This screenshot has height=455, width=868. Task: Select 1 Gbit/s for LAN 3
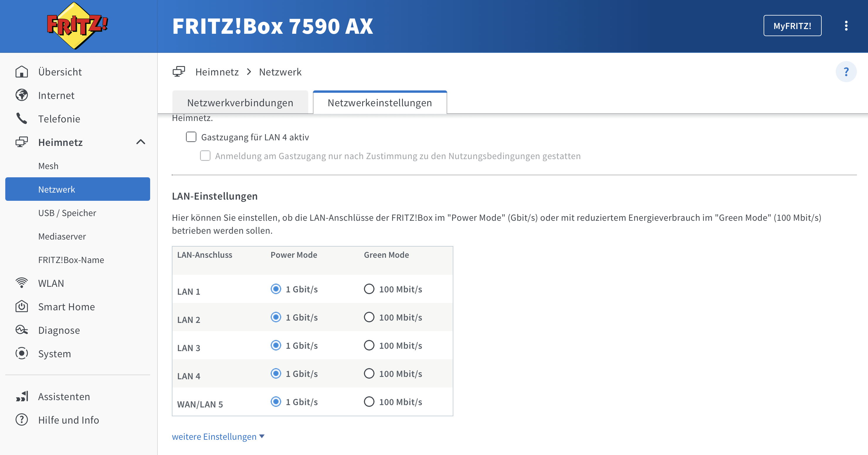click(x=276, y=346)
